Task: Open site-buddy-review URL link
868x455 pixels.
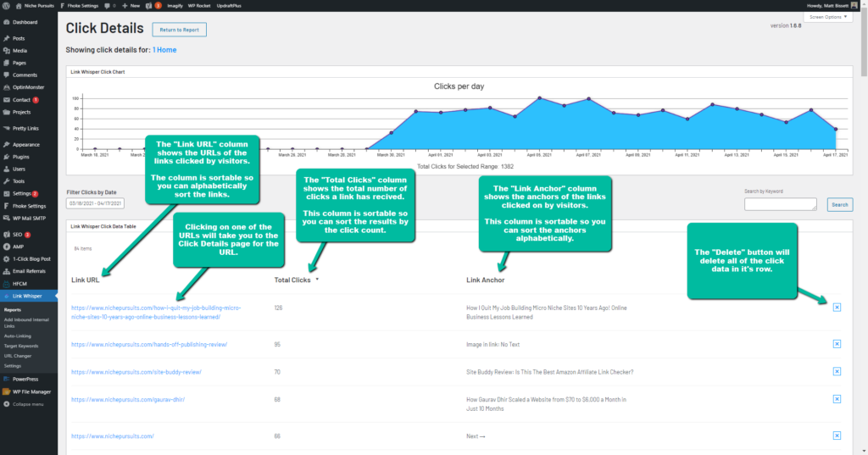Action: [136, 372]
